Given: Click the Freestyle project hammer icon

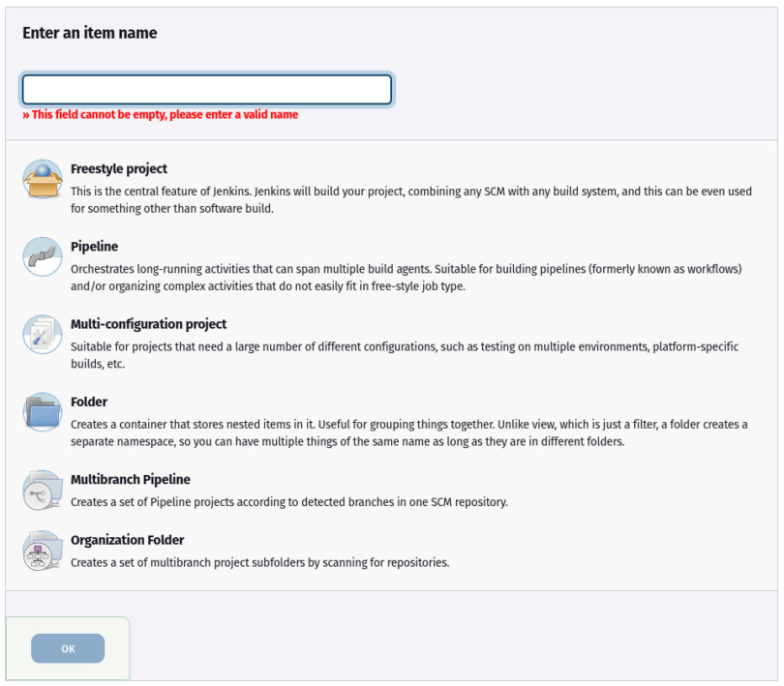Looking at the screenshot, I should tap(42, 178).
